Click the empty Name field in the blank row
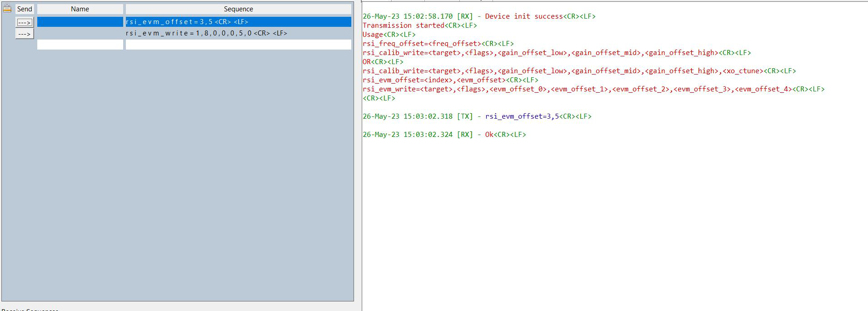Image resolution: width=868 pixels, height=311 pixels. pyautogui.click(x=80, y=45)
